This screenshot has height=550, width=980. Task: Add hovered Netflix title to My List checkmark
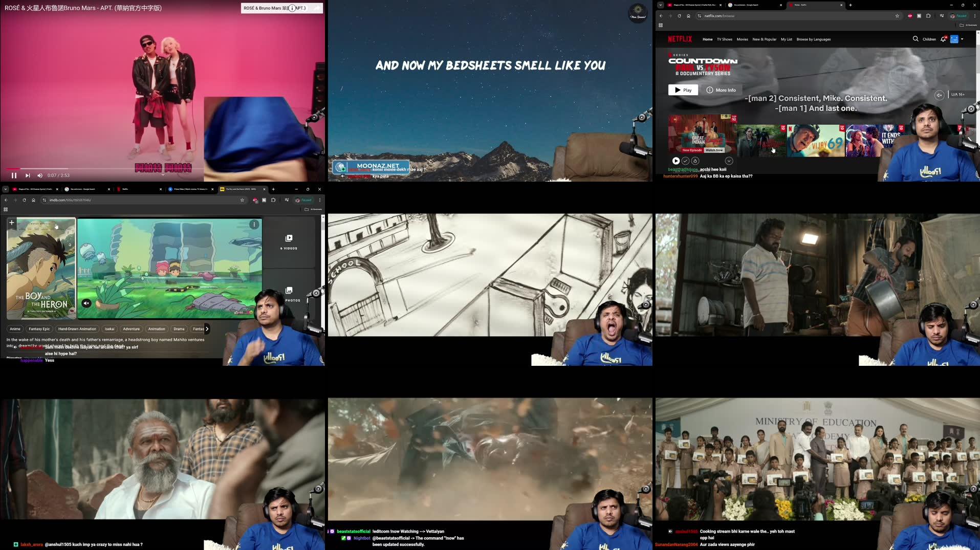coord(685,161)
